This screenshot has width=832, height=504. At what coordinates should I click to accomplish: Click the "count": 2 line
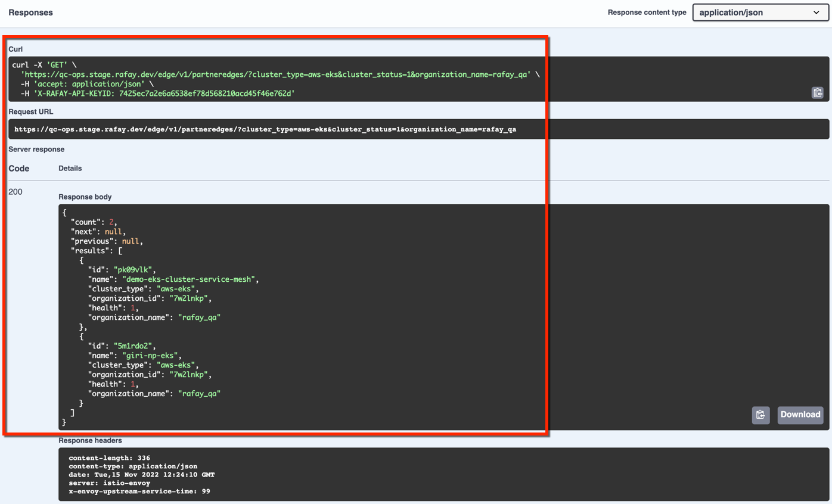coord(94,222)
